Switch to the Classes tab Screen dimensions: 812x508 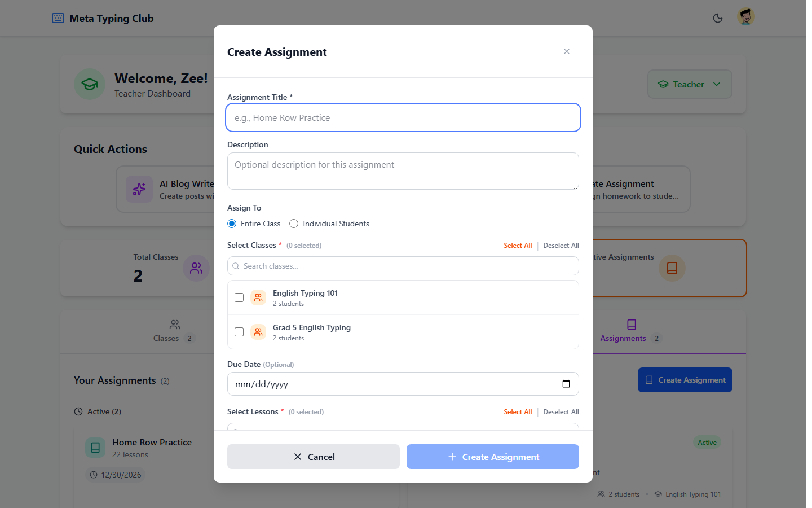click(174, 331)
